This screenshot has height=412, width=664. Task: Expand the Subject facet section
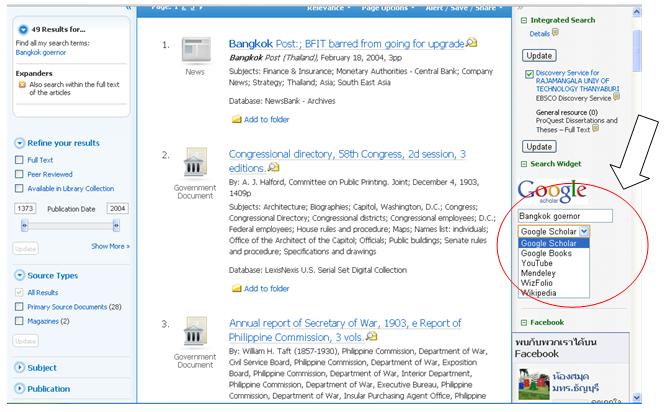coord(20,368)
